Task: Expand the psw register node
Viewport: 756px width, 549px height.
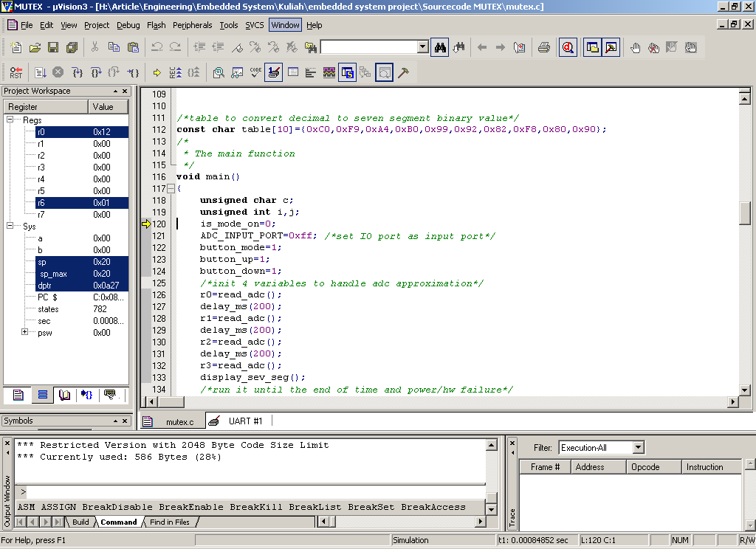Action: click(x=24, y=333)
